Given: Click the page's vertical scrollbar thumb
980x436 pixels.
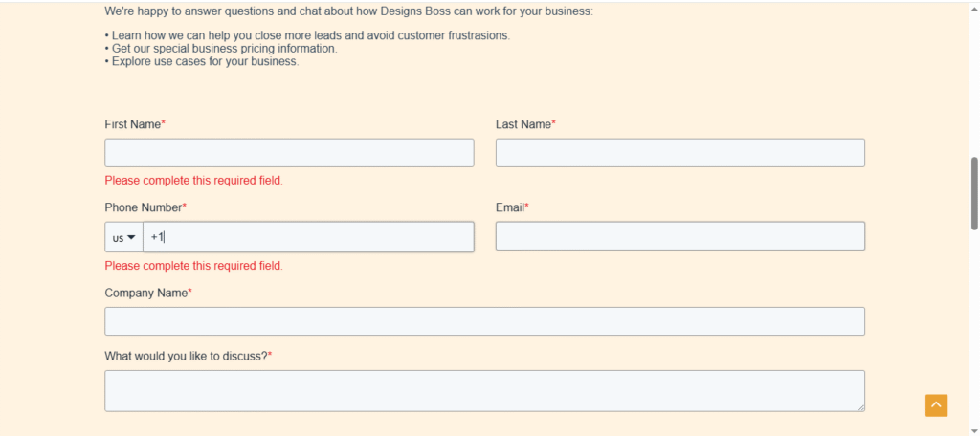Looking at the screenshot, I should 974,194.
